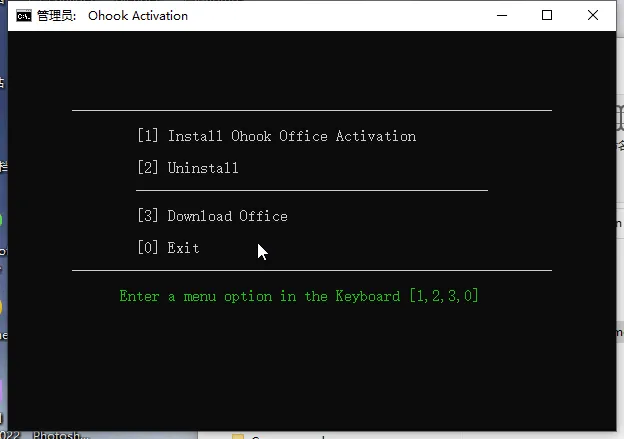Viewport: 624px width, 439px height.
Task: Choose the [3] Download Office line
Action: point(213,216)
